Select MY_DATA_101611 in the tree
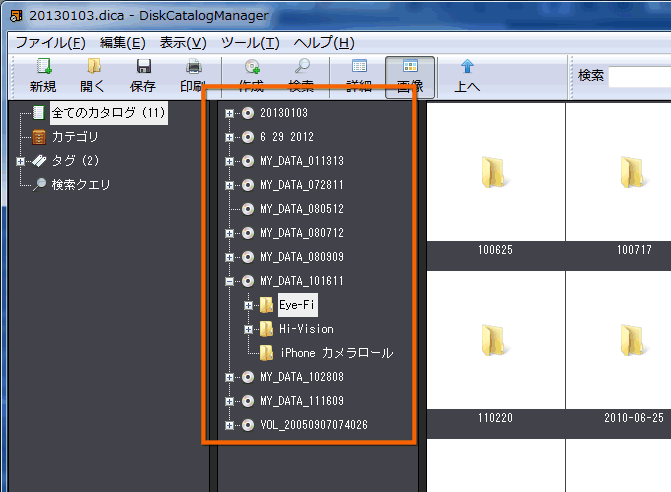 click(x=302, y=281)
